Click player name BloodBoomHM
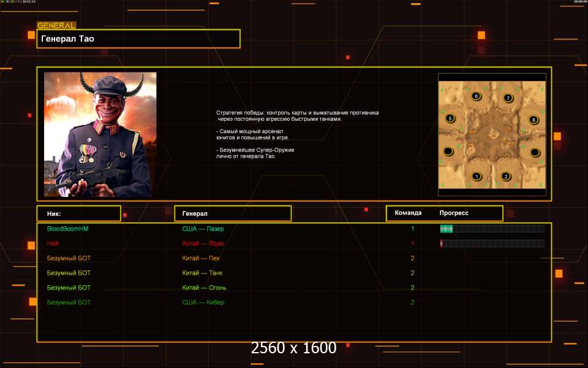 point(67,229)
